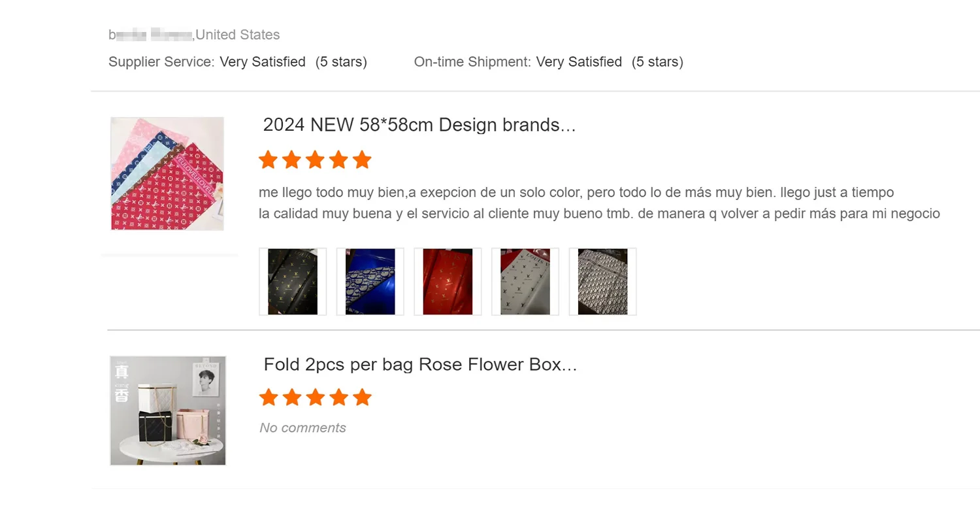The width and height of the screenshot is (980, 523).
Task: Click first star of flower box rating
Action: [x=269, y=397]
